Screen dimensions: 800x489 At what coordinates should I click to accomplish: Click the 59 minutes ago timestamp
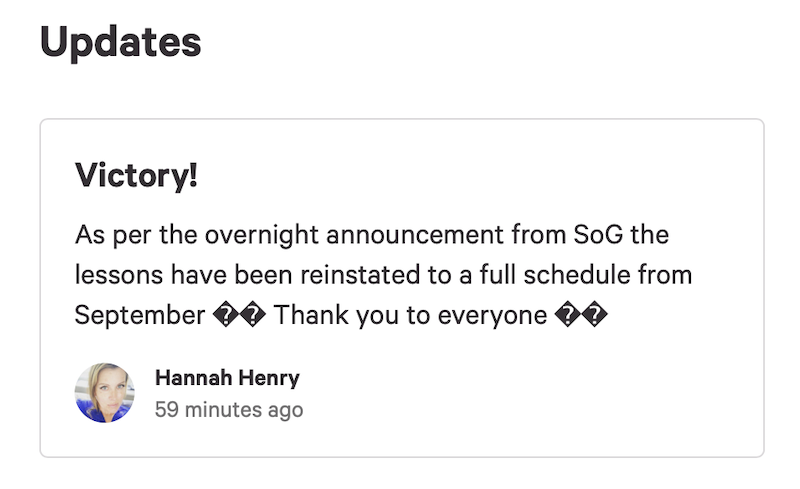coord(229,409)
